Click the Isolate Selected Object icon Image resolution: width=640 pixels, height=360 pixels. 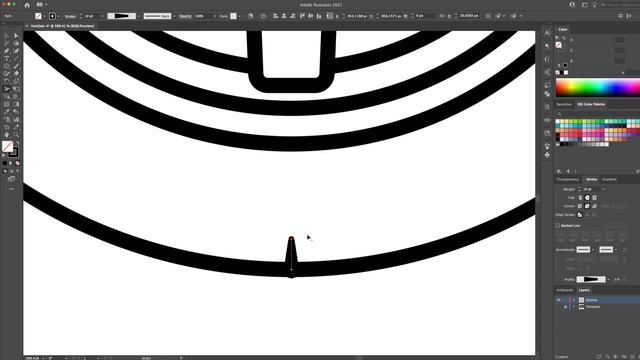pyautogui.click(x=488, y=16)
